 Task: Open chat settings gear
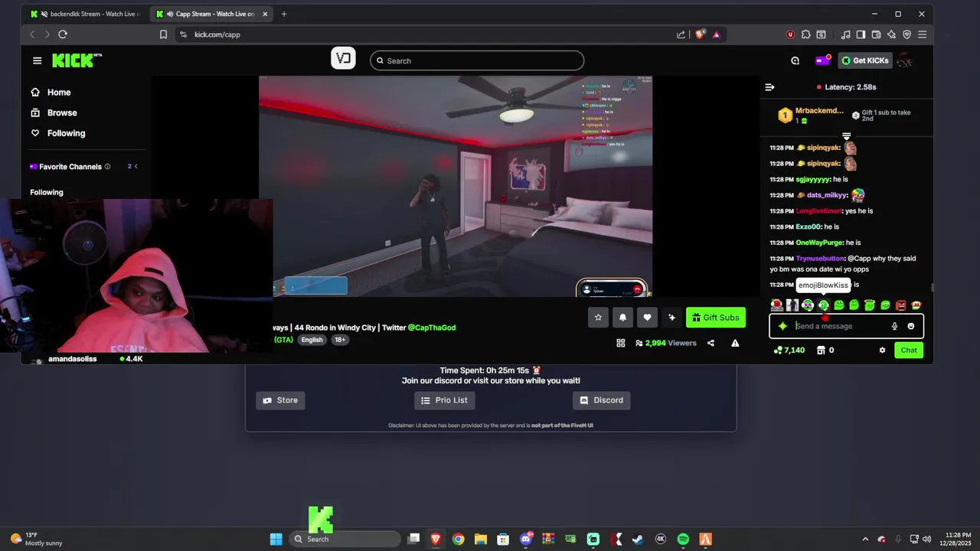882,350
